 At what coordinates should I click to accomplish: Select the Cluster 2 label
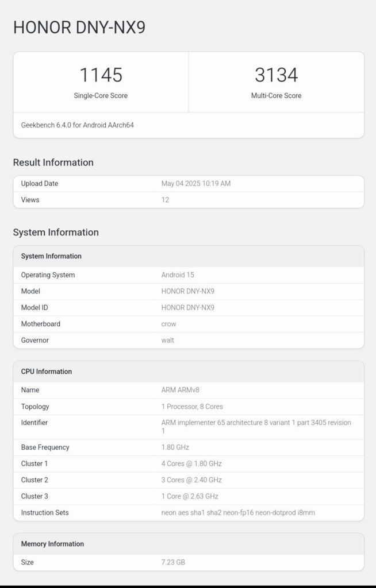[34, 480]
